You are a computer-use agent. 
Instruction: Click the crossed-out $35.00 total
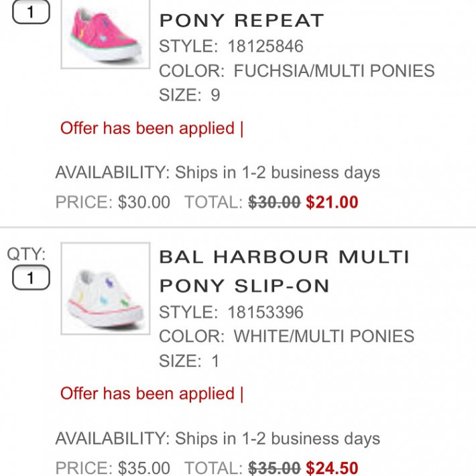[274, 467]
